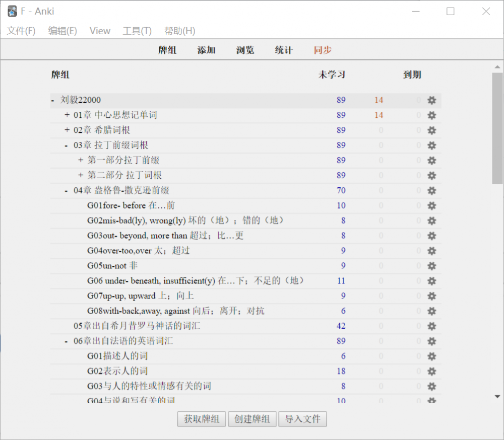This screenshot has height=440, width=504.
Task: Click gear icon for 第二部分 拉丁词根
Action: [432, 176]
